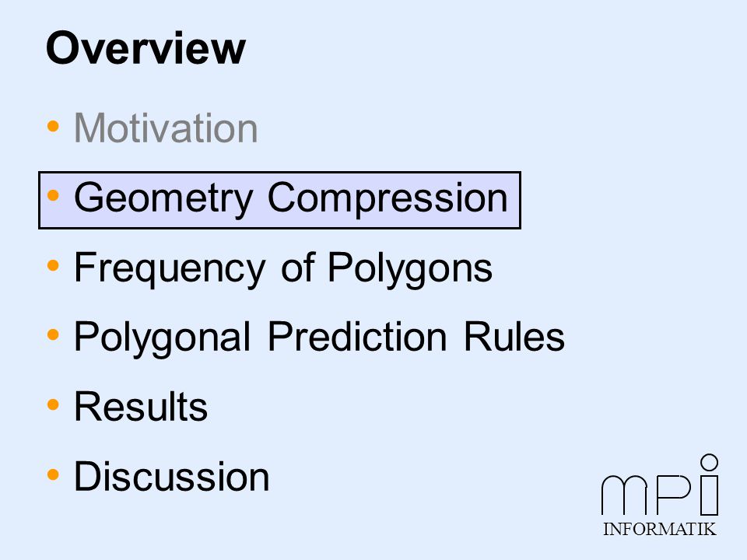This screenshot has height=560, width=747.
Task: Click the word Polygons in third bullet
Action: (x=410, y=268)
